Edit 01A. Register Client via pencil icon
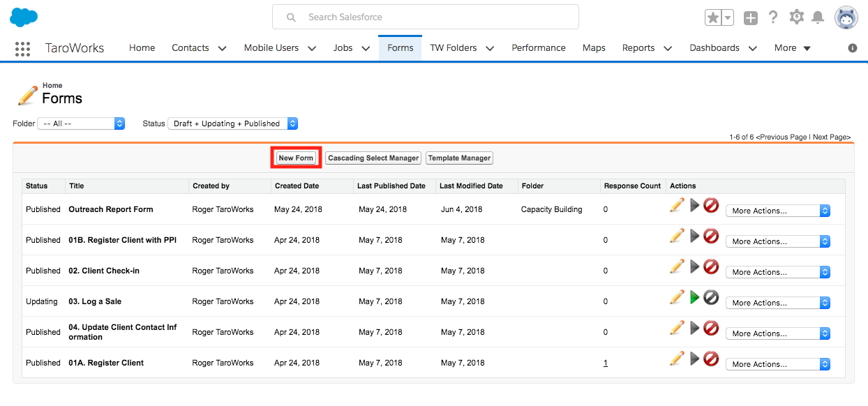Image resolution: width=868 pixels, height=406 pixels. [x=677, y=359]
